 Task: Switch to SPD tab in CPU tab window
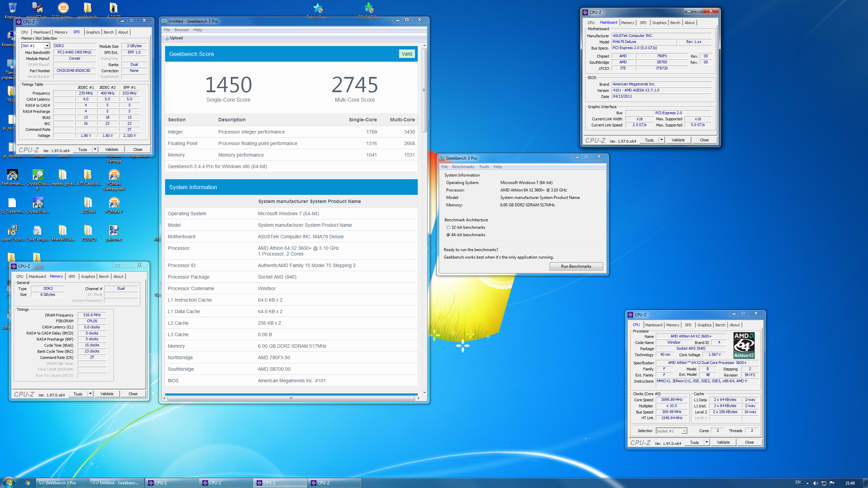[688, 325]
